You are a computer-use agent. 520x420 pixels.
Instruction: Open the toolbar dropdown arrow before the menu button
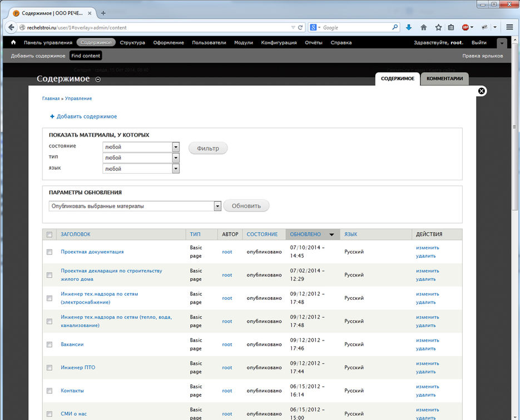[x=495, y=27]
